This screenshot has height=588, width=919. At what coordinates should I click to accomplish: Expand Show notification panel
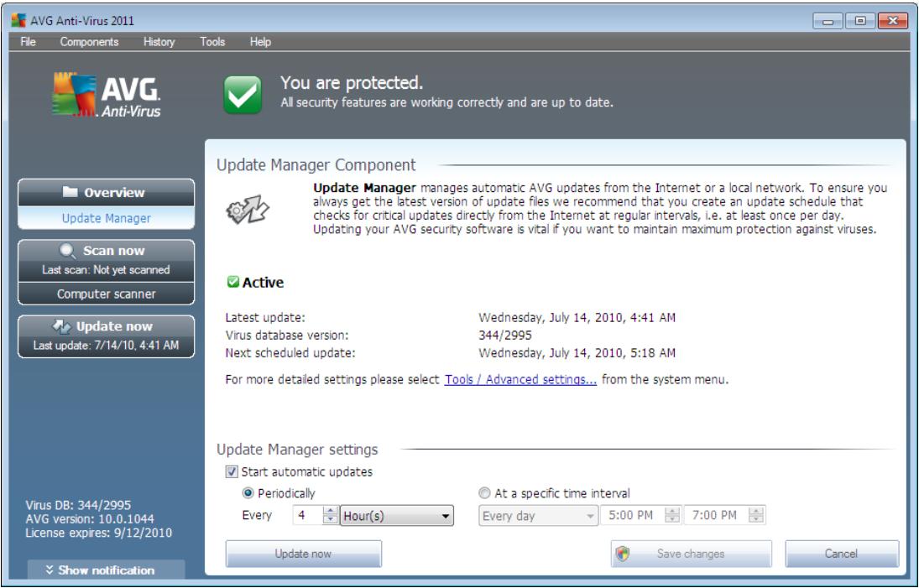[x=106, y=570]
